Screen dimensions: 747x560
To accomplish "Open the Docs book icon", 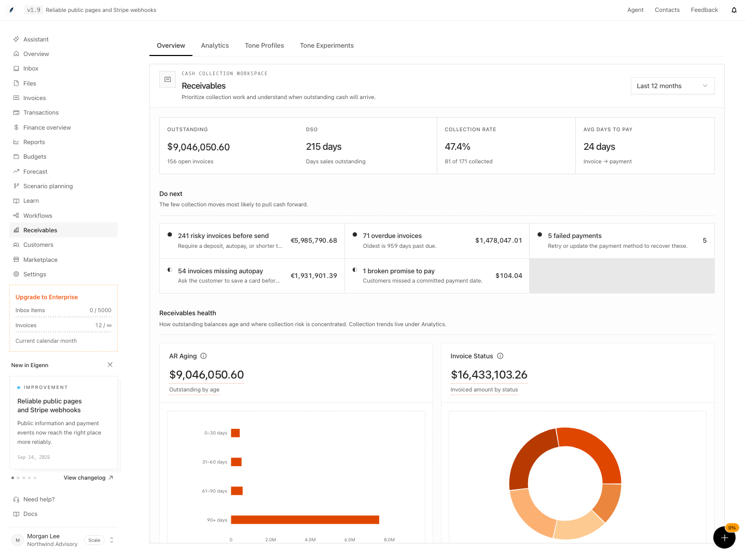I will pyautogui.click(x=16, y=514).
